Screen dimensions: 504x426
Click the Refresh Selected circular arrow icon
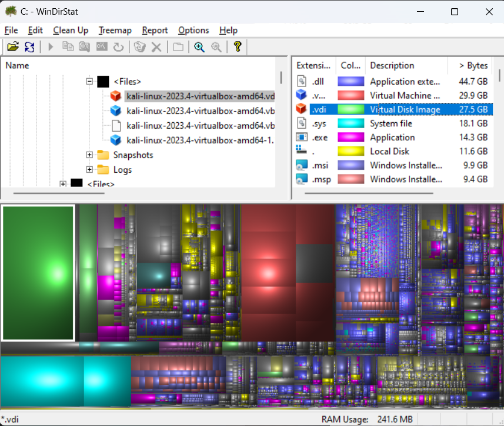coord(118,47)
